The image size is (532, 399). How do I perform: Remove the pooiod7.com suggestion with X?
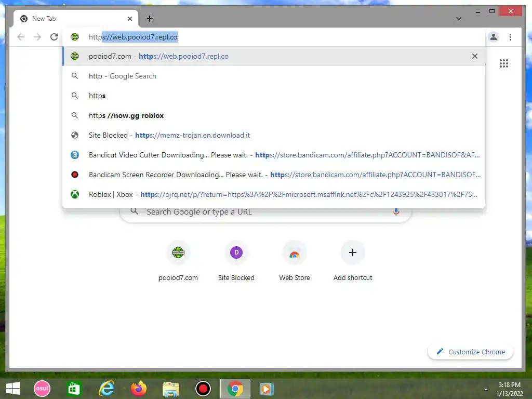point(475,56)
